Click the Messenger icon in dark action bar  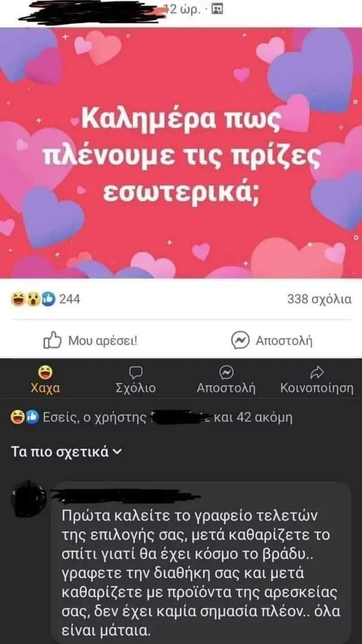pos(226,372)
